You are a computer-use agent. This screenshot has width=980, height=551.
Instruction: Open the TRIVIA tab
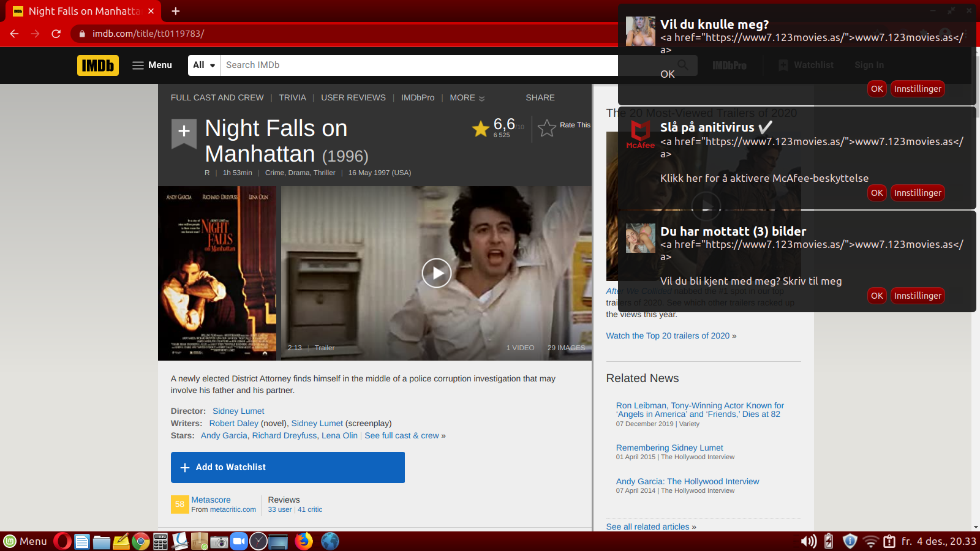292,97
